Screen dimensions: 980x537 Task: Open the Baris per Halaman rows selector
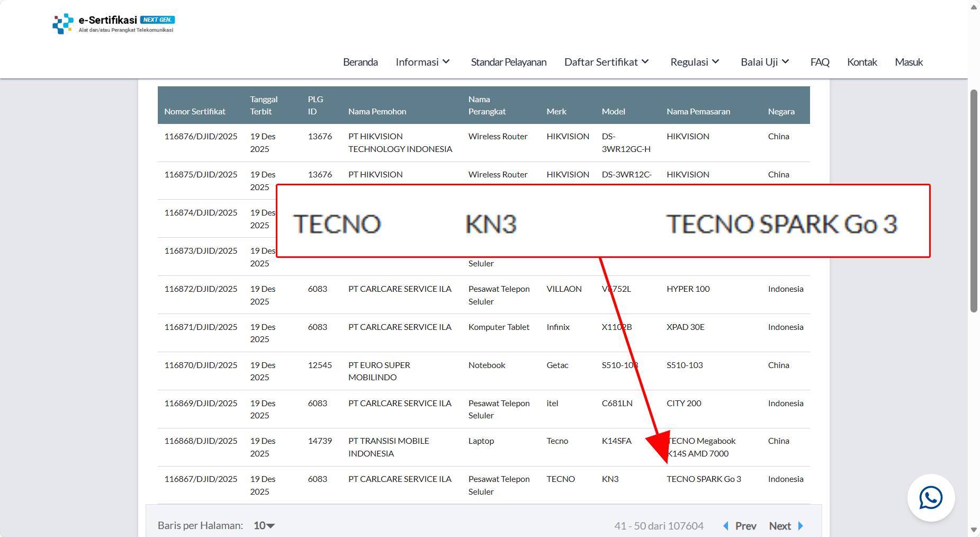click(263, 525)
